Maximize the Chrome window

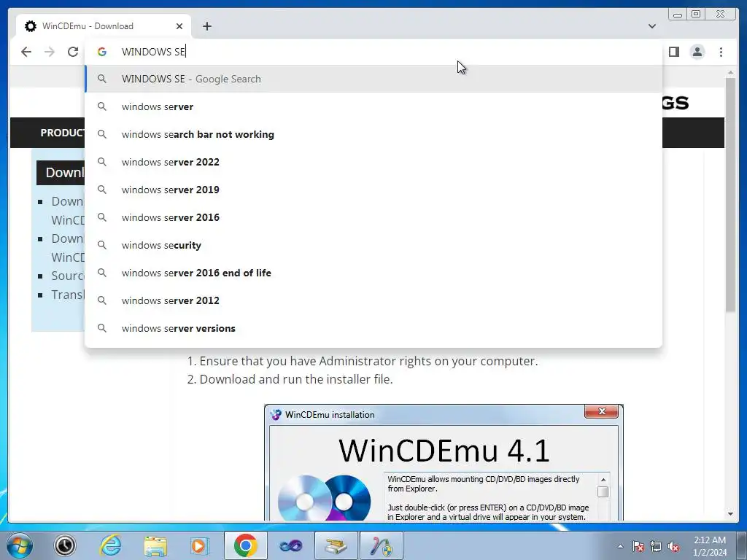click(696, 15)
